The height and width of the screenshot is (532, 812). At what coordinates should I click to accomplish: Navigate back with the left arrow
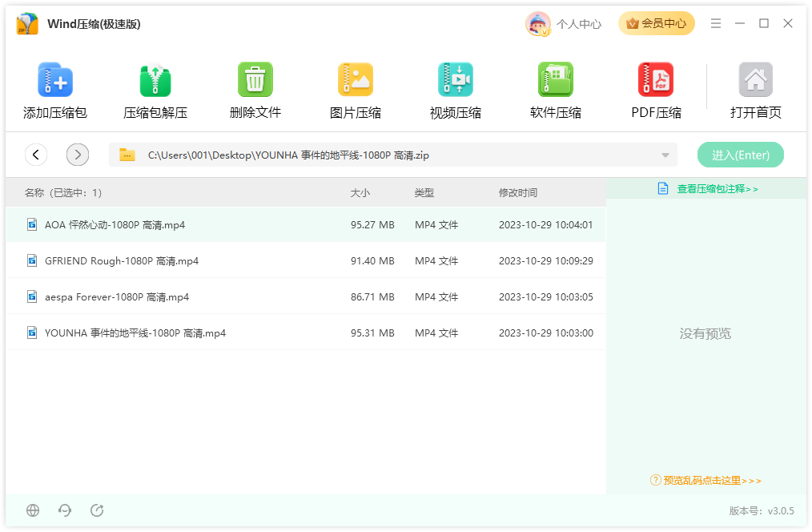click(36, 155)
